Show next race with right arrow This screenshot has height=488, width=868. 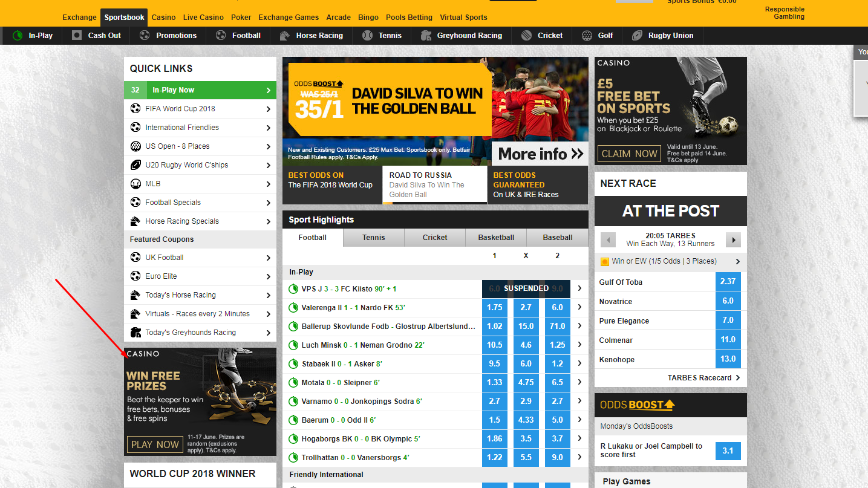(x=733, y=240)
